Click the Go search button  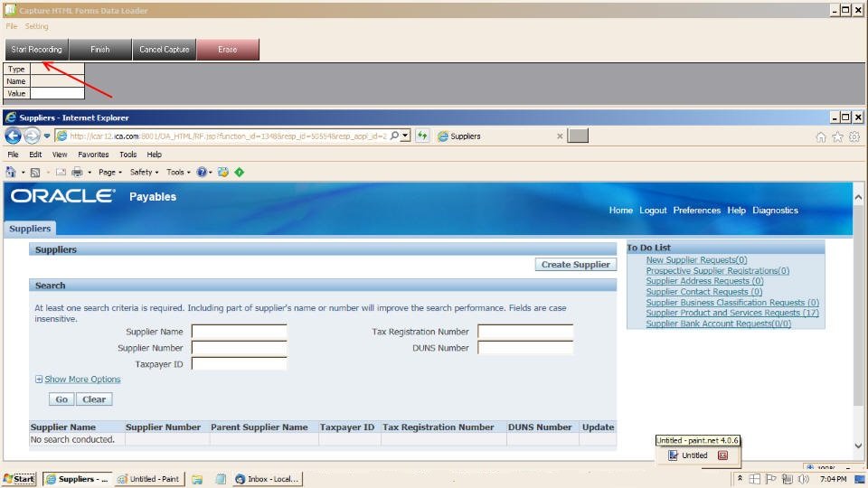pos(61,399)
